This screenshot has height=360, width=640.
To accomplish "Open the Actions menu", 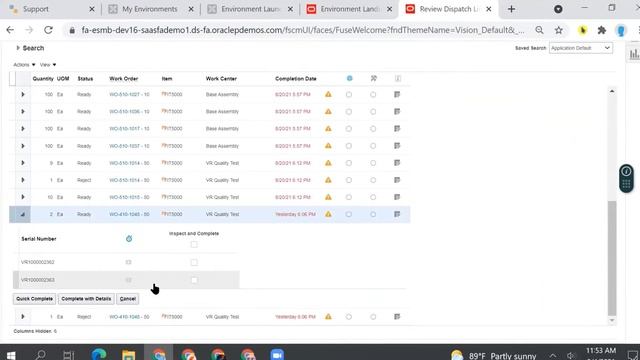I will [24, 64].
